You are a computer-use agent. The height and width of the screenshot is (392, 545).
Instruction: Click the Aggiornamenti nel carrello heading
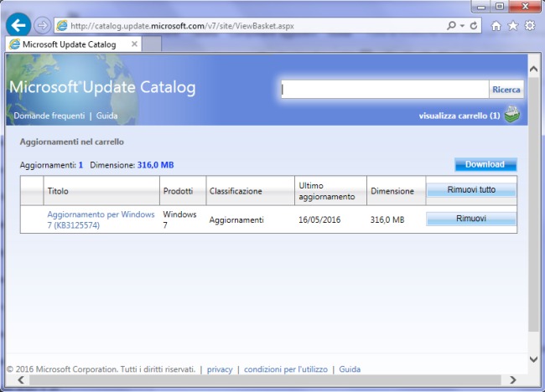click(71, 142)
